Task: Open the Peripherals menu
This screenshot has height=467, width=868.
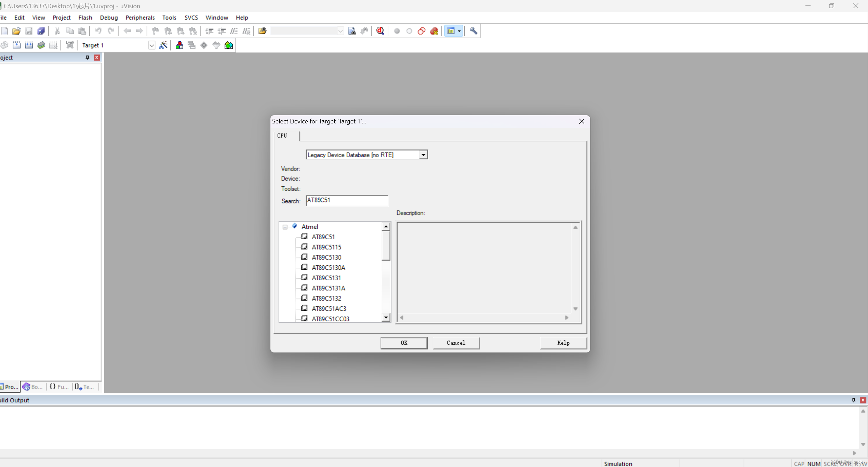Action: [140, 17]
